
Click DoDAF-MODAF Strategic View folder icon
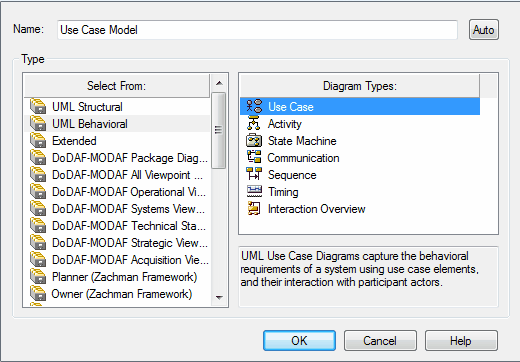[x=38, y=242]
